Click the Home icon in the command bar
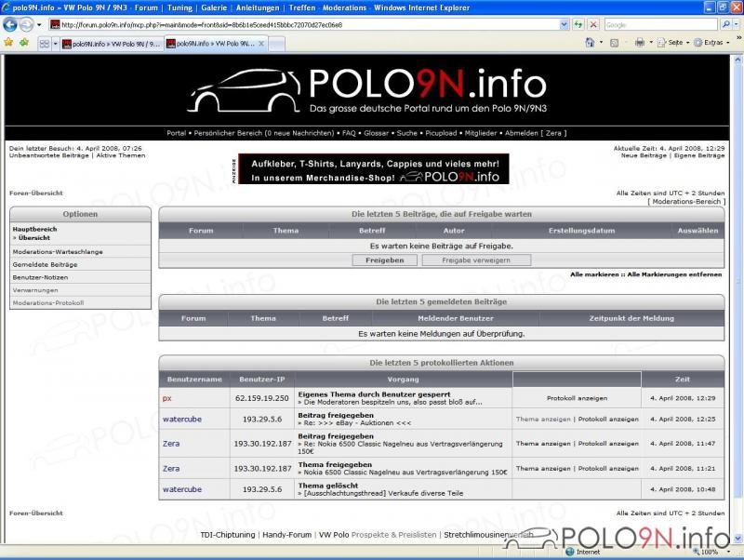This screenshot has width=744, height=560. coord(590,43)
